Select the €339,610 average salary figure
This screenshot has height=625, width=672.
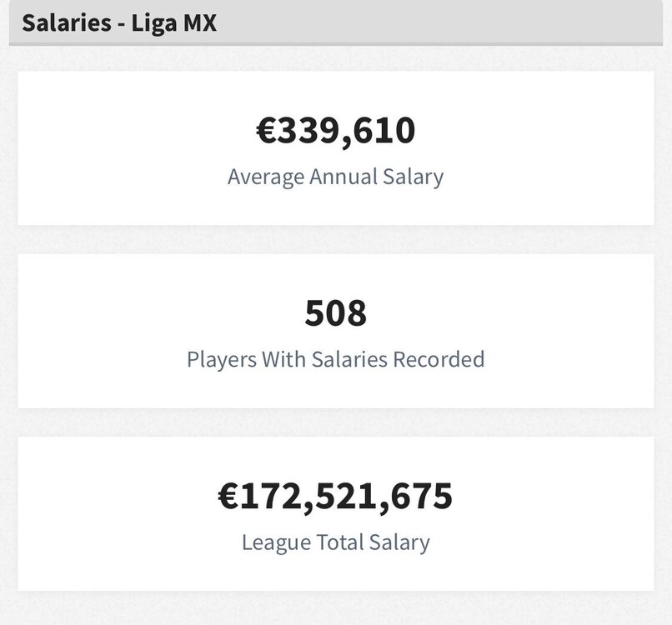pos(335,131)
